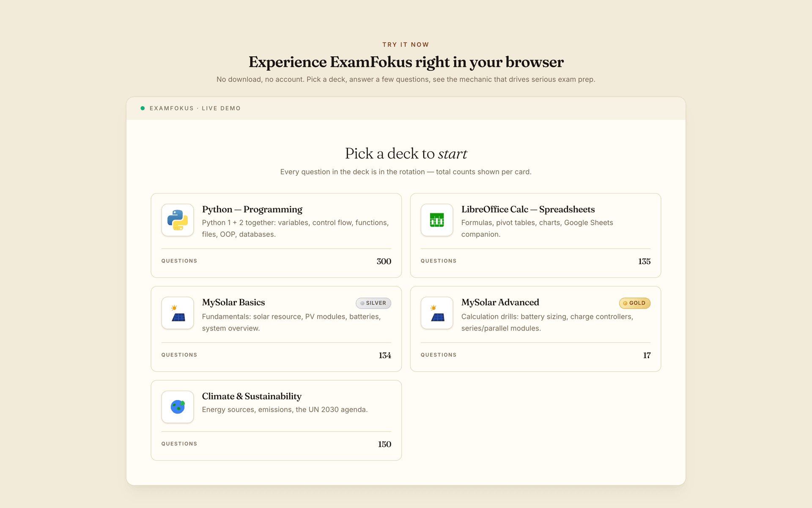Click the 'Pick a deck to start' heading
This screenshot has width=812, height=508.
click(406, 154)
